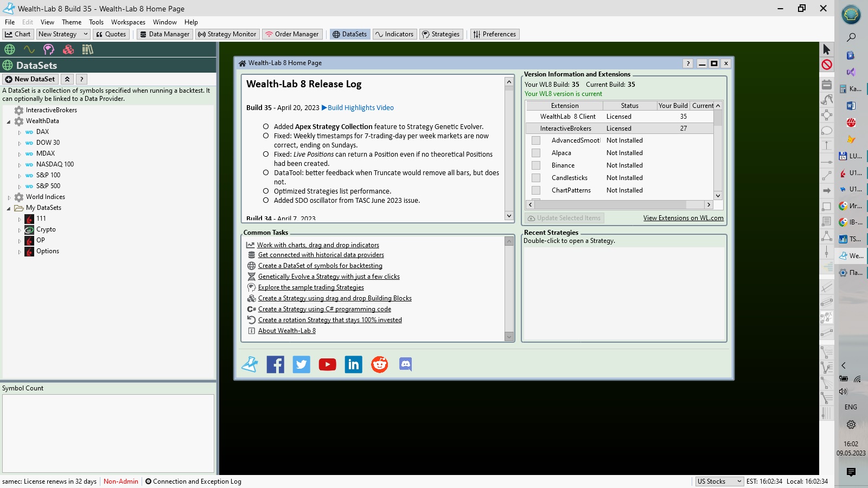Select the pointer arrow drawing tool

[827, 50]
